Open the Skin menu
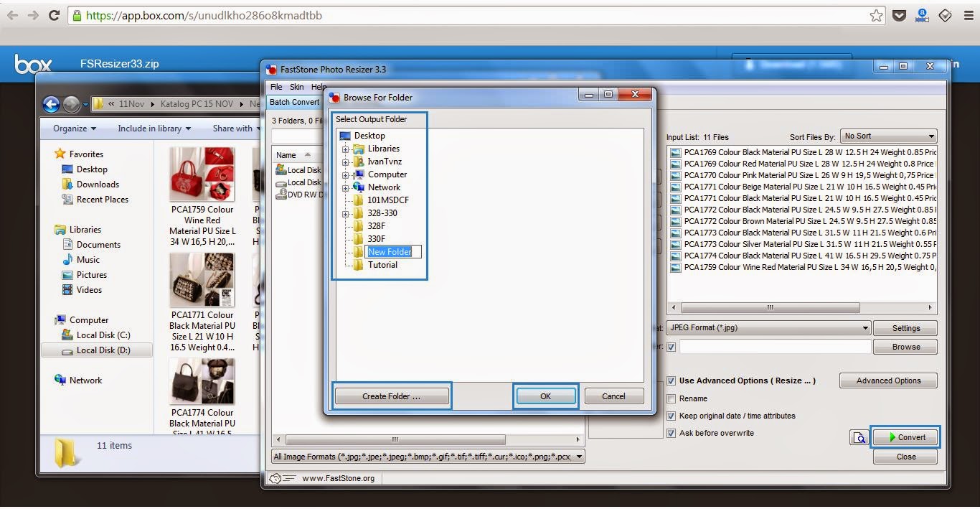 click(x=296, y=87)
